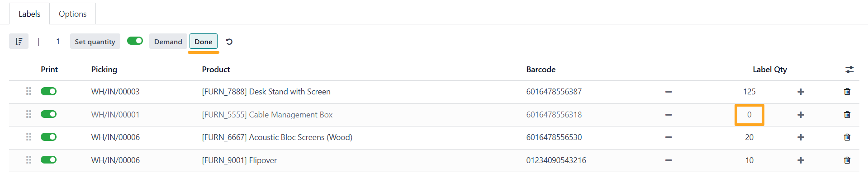The image size is (868, 173).
Task: Click the sort descending icon button
Action: [19, 42]
